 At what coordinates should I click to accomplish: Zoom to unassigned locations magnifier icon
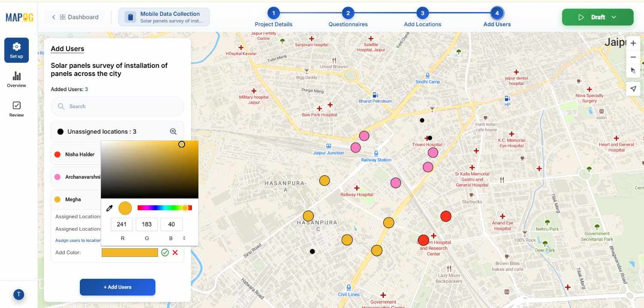click(x=173, y=131)
